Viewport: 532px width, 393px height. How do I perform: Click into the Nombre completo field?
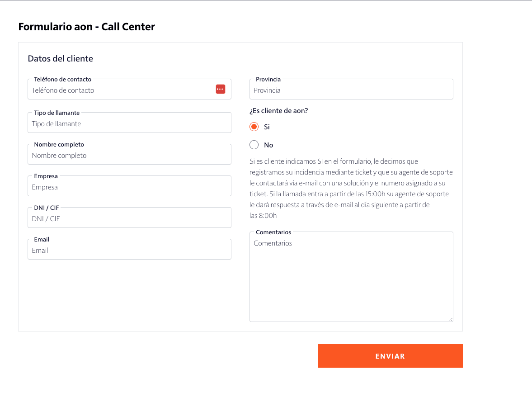coord(129,155)
